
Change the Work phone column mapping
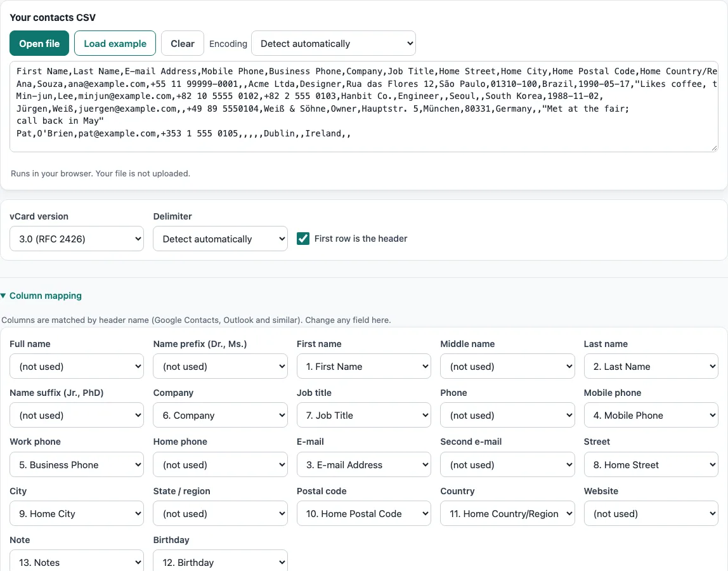point(77,464)
